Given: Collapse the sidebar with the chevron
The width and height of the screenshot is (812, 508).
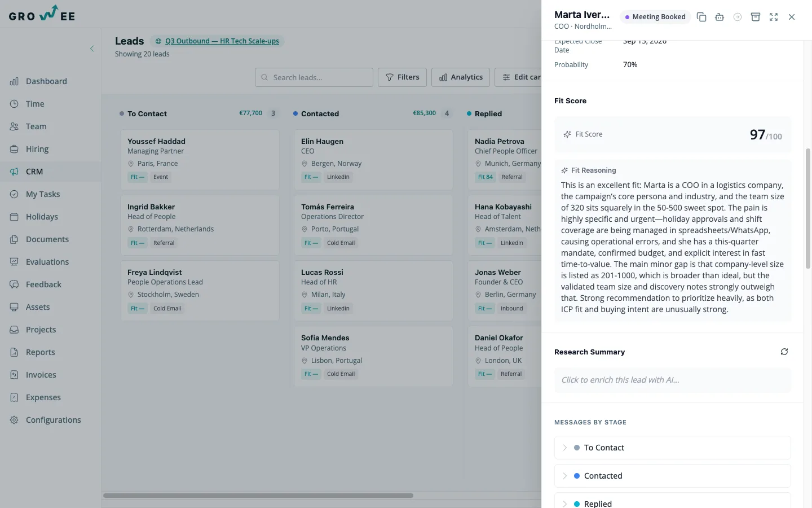Looking at the screenshot, I should [92, 49].
